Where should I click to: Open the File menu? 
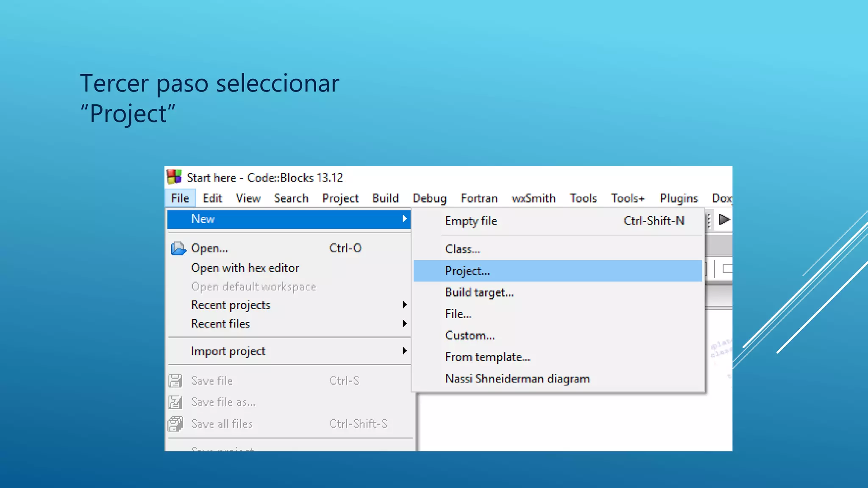tap(180, 198)
